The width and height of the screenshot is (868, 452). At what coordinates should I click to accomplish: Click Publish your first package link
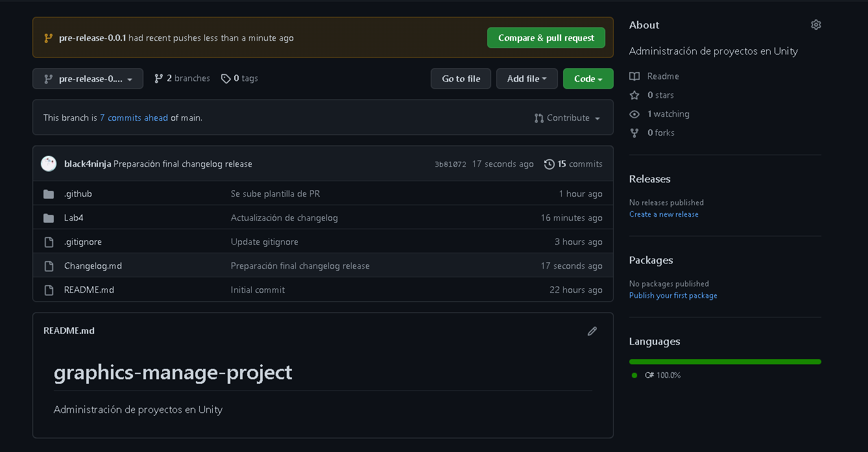point(673,295)
